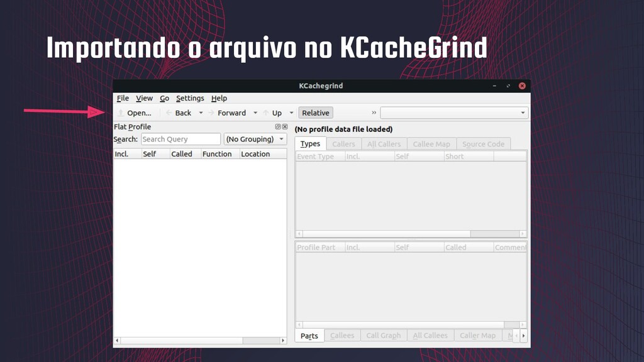The height and width of the screenshot is (362, 644).
Task: Click the Comment column header
Action: point(509,248)
